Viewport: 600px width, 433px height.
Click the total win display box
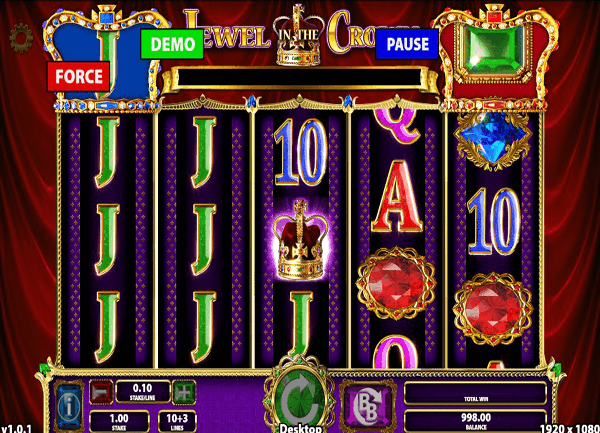coord(475,393)
